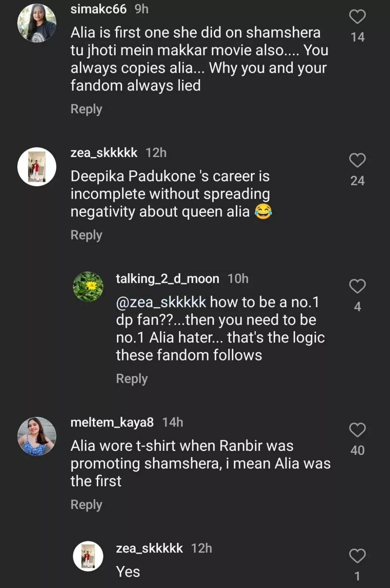Like simakc66's comment about Alia

[357, 17]
